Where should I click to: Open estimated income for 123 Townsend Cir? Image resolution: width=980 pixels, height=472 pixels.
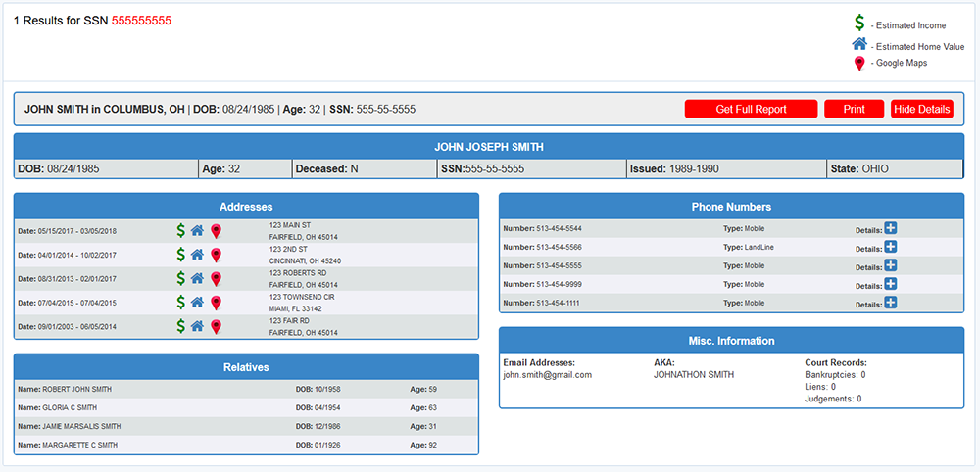(x=180, y=303)
